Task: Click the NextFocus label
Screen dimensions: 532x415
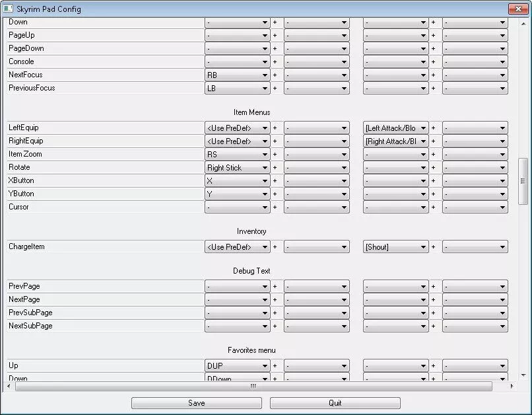Action: tap(26, 75)
